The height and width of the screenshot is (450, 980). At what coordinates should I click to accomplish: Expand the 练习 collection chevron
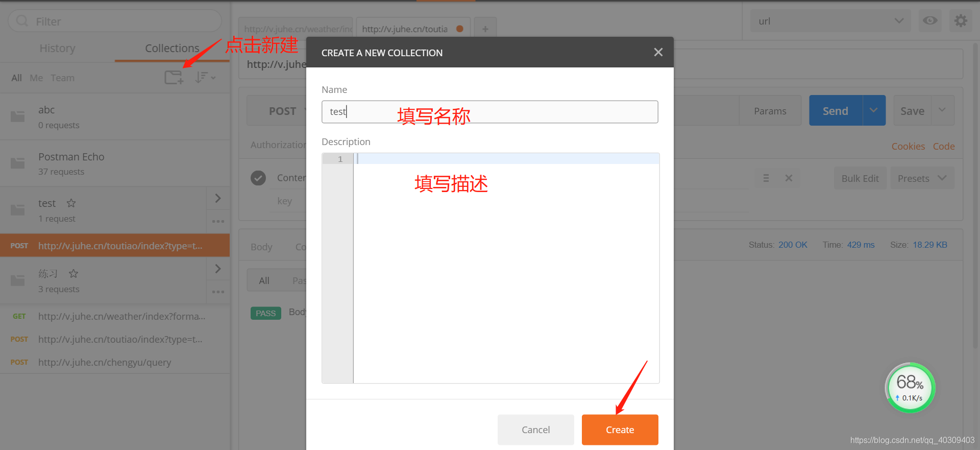click(218, 269)
